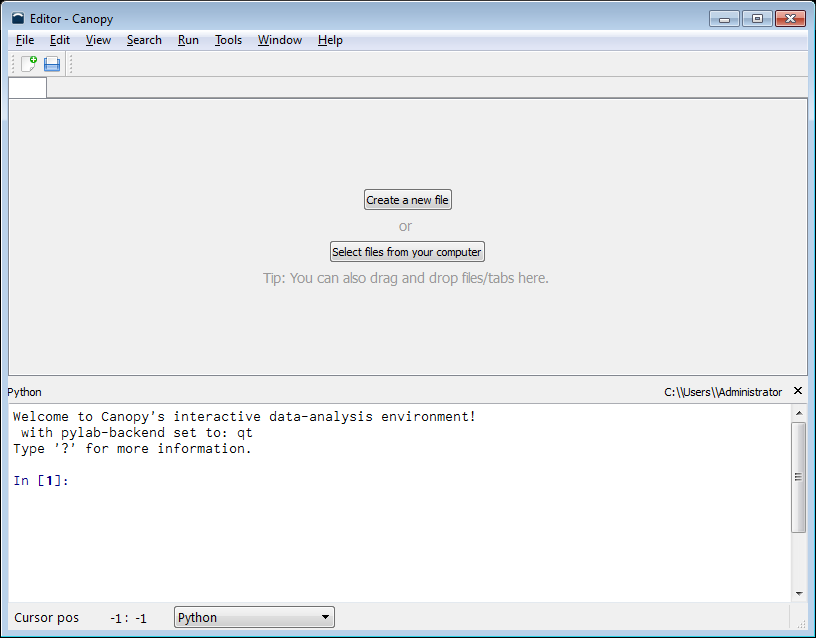
Task: Open the Help menu
Action: click(330, 40)
